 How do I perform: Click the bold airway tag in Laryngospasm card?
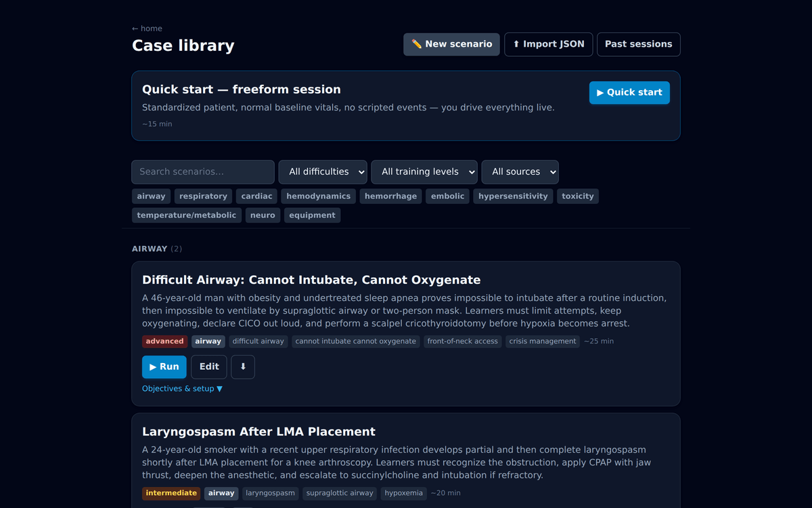pos(221,493)
